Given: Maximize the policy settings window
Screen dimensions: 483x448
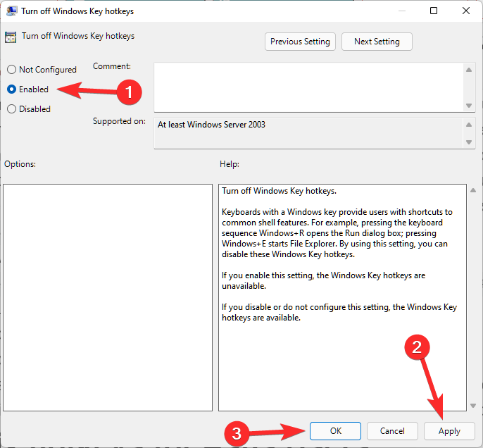Looking at the screenshot, I should pyautogui.click(x=434, y=11).
